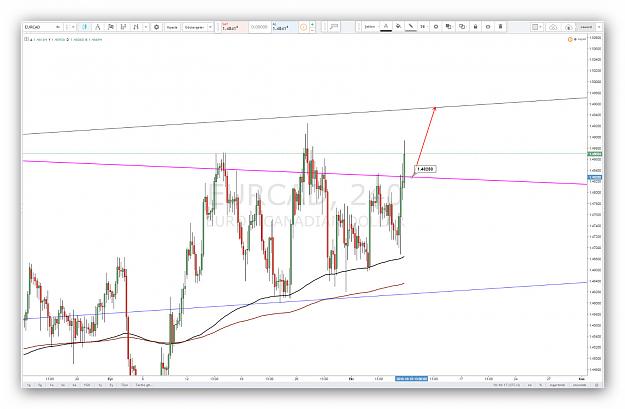Image resolution: width=625 pixels, height=409 pixels.
Task: Open the drawing template dropdown
Action: click(371, 27)
